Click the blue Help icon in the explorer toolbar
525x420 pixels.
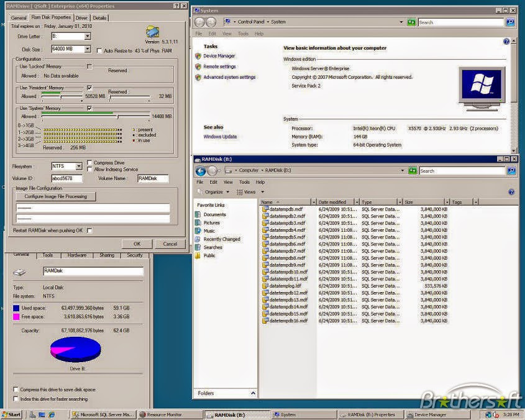click(510, 191)
